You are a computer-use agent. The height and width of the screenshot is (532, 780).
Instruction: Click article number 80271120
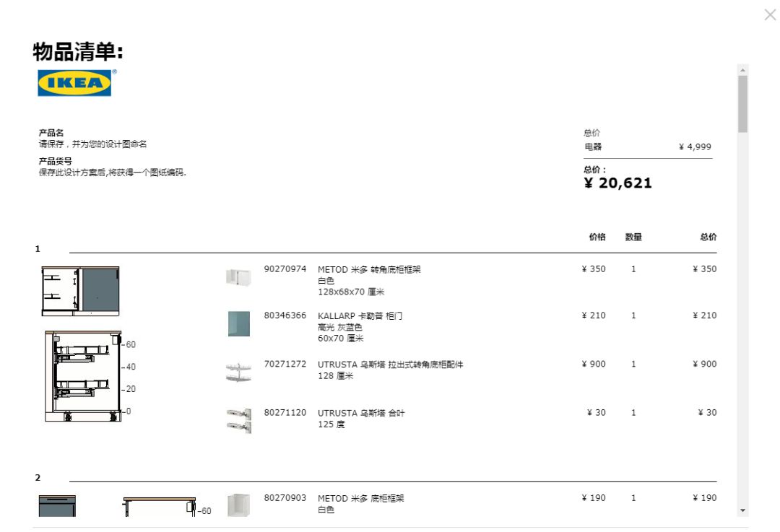[x=287, y=411]
